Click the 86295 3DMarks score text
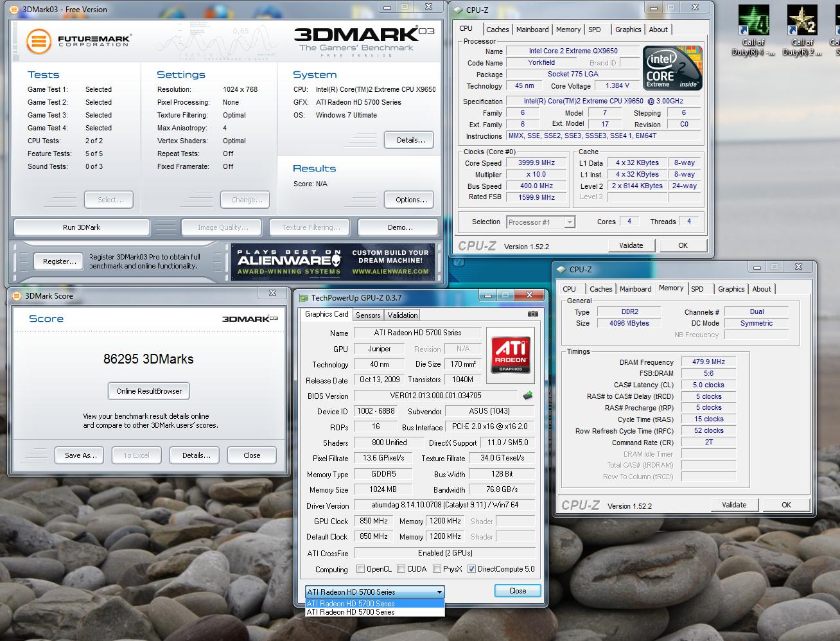Image resolution: width=840 pixels, height=641 pixels. [148, 359]
